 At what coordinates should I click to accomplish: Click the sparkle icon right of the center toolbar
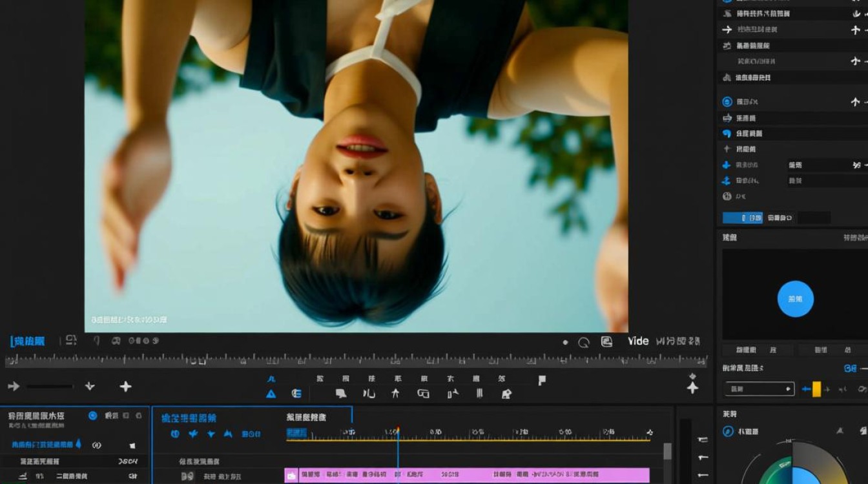[692, 387]
